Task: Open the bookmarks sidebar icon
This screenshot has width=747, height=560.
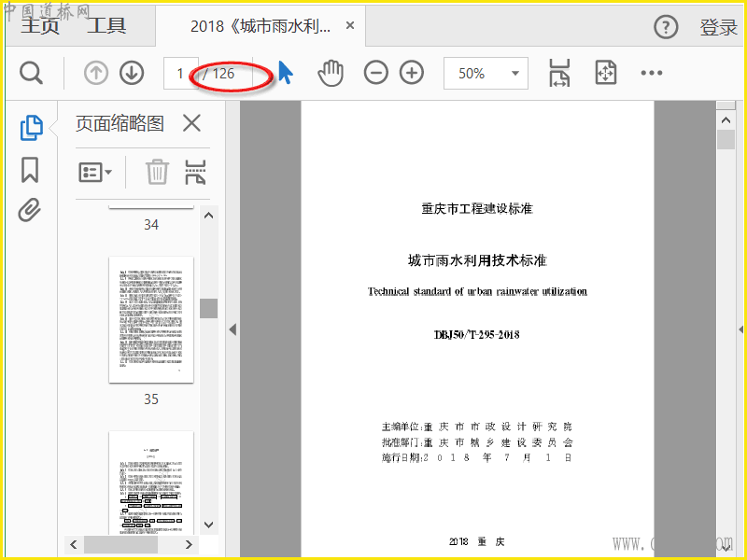Action: [30, 170]
